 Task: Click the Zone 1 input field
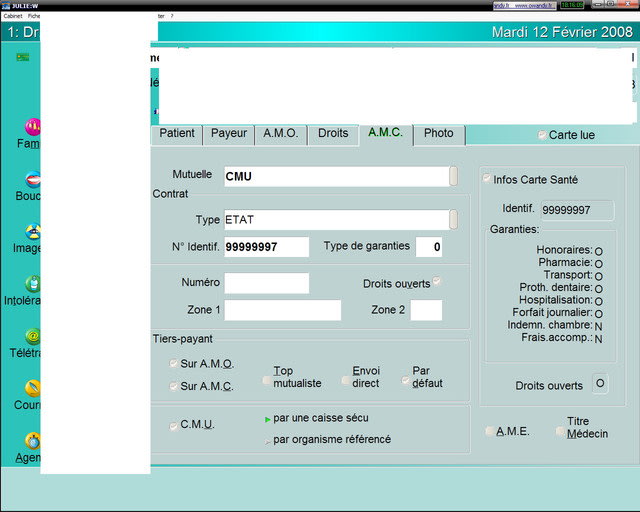click(282, 310)
